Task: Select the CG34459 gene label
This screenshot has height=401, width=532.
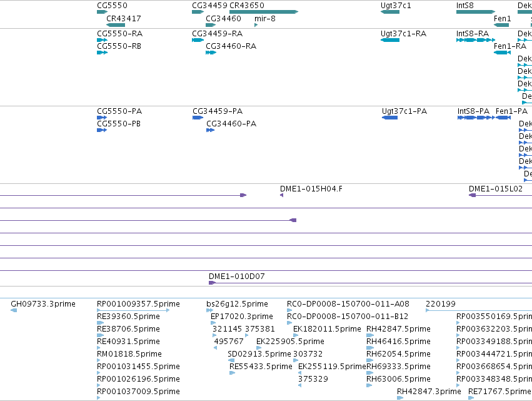Action: (x=209, y=6)
